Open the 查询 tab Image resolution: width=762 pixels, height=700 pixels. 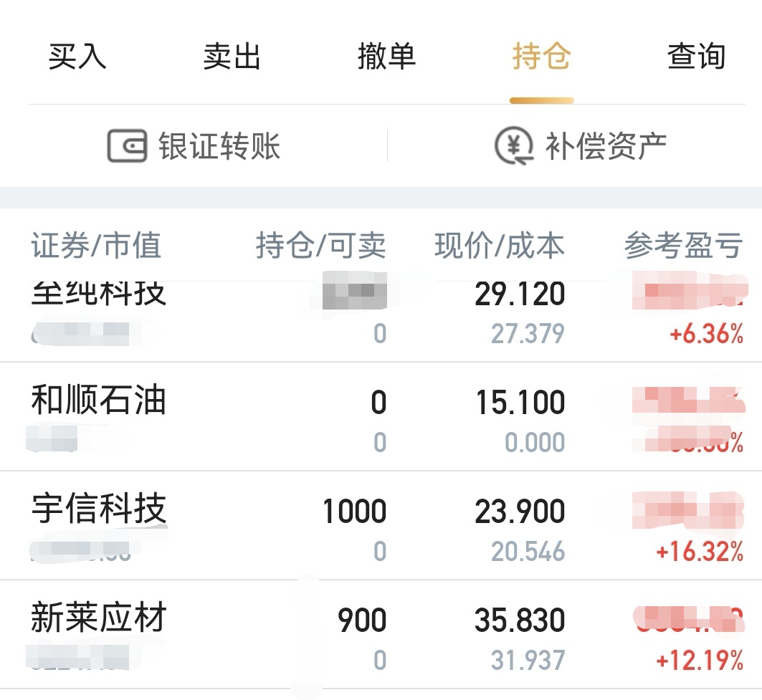coord(696,57)
